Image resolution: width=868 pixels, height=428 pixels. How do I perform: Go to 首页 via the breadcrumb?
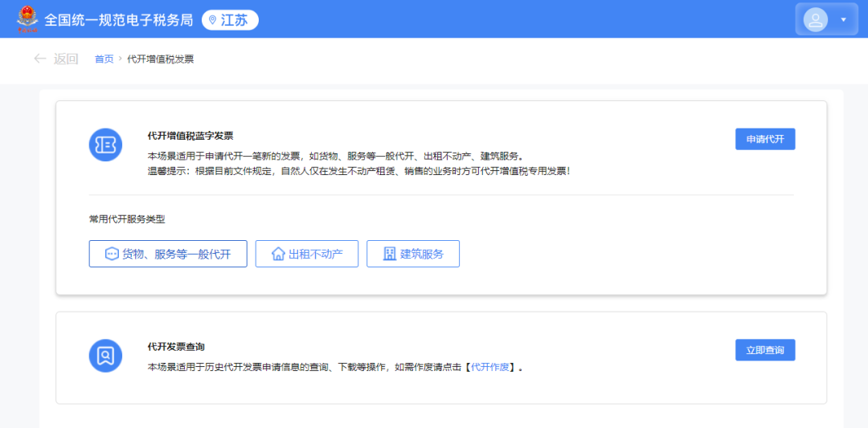click(x=104, y=59)
